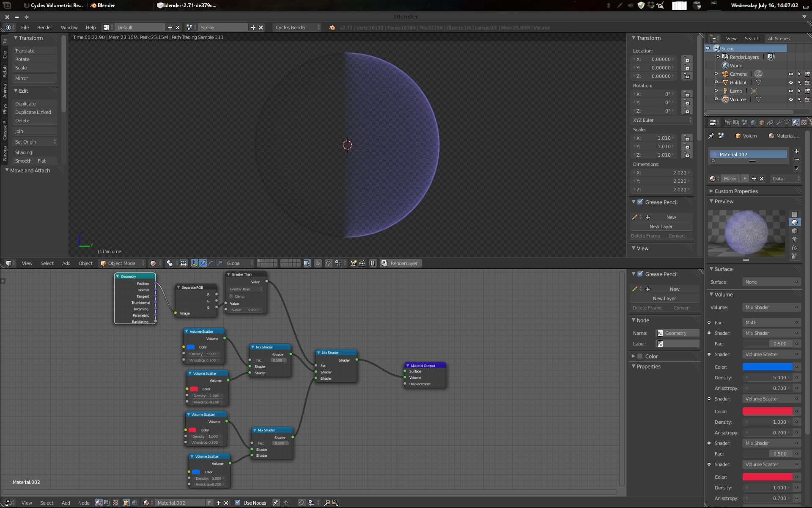812x508 pixels.
Task: Expand the Custom Properties section
Action: pos(735,191)
